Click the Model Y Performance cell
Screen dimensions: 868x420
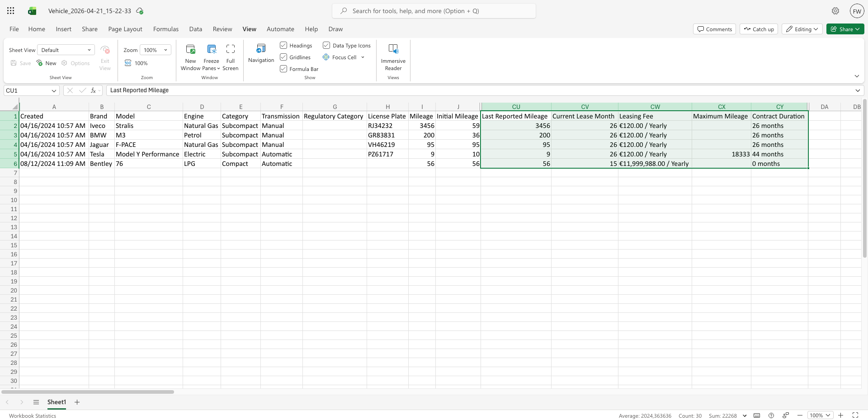click(149, 154)
